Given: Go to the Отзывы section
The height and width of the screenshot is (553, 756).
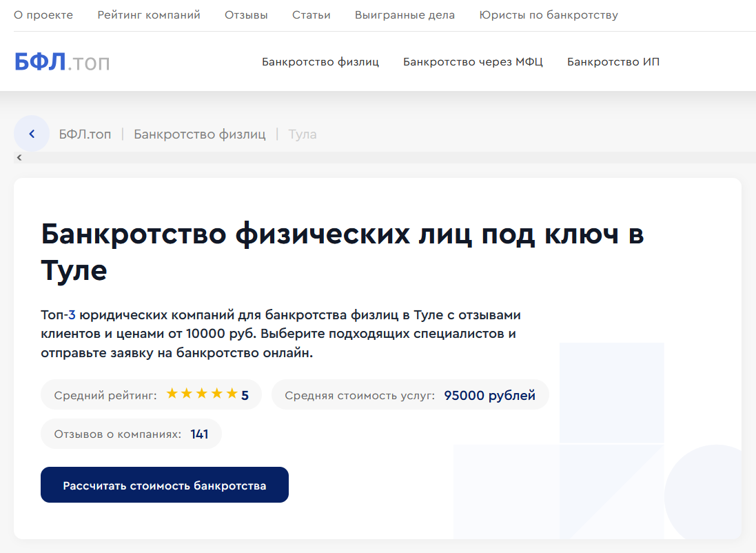Looking at the screenshot, I should [247, 15].
